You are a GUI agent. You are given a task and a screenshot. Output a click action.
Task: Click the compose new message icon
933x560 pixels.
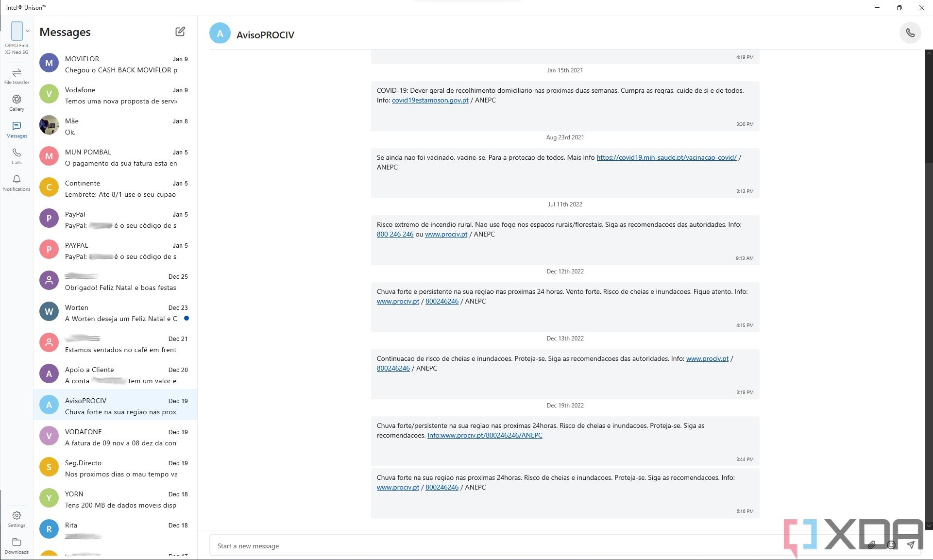(x=180, y=32)
